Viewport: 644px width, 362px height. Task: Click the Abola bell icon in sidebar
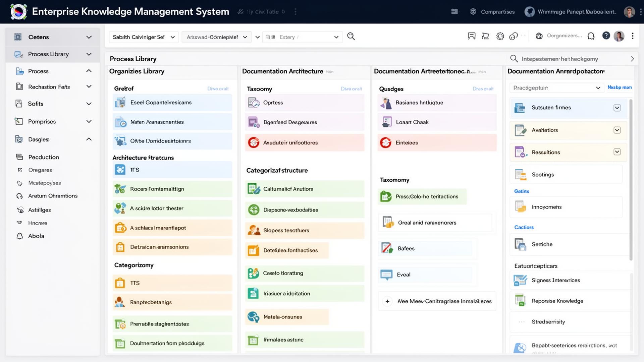(20, 236)
